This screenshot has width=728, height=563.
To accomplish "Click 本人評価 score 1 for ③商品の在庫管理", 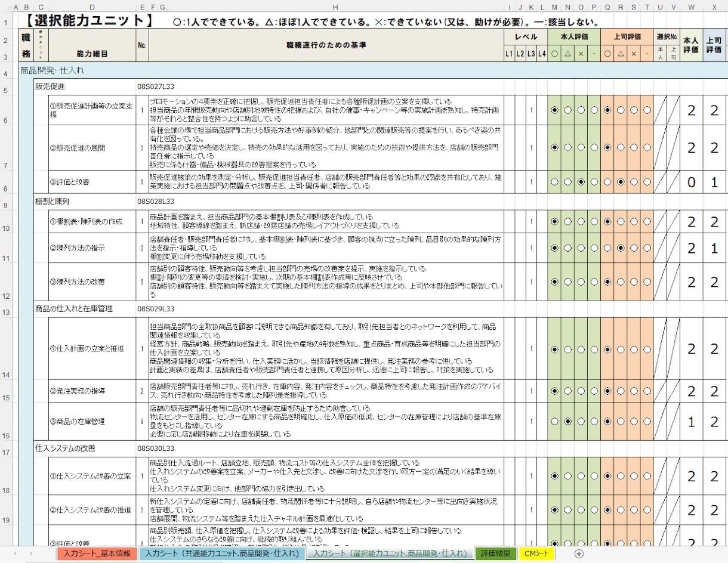I will point(691,422).
